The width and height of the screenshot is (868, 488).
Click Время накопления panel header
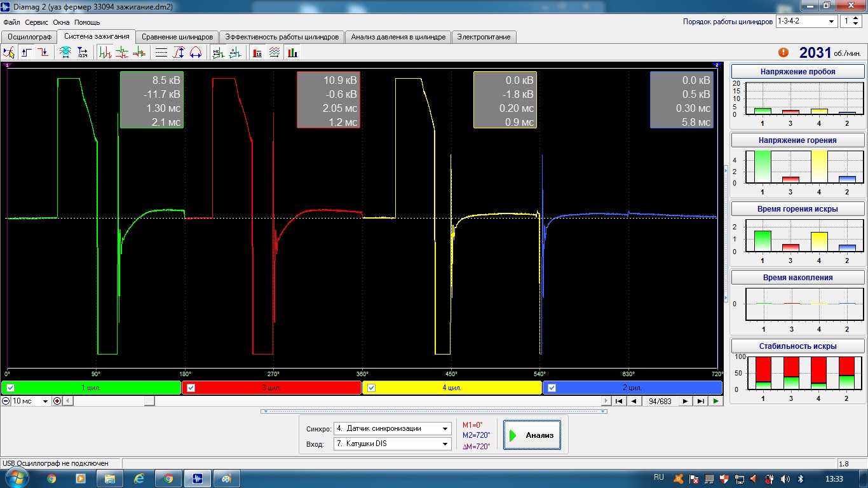[x=797, y=278]
